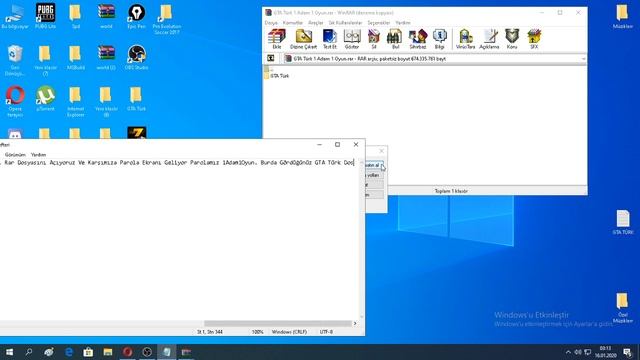Click the Windows Start button
This screenshot has width=640, height=360.
tap(9, 352)
